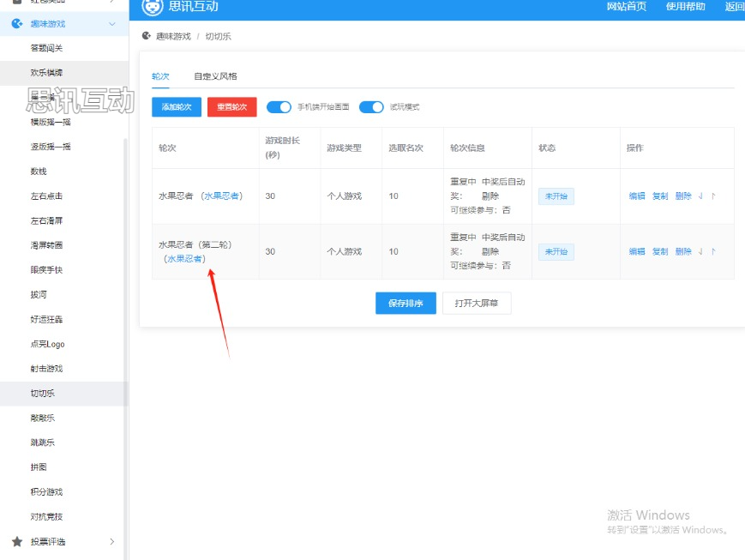Delete the first 水果忍者 round

click(683, 196)
